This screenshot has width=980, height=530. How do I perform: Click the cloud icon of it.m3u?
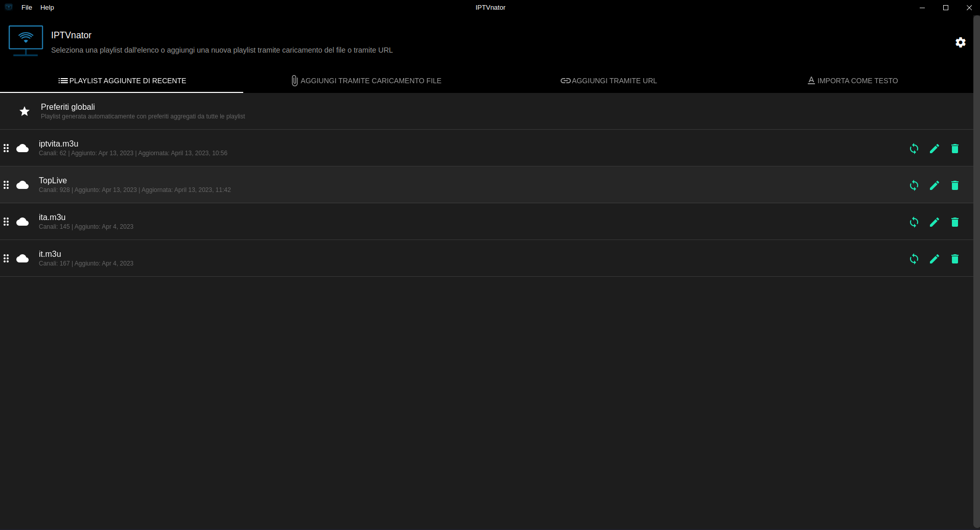(22, 258)
